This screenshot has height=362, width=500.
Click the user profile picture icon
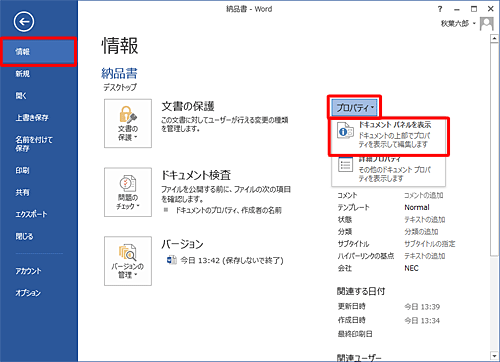tap(486, 24)
